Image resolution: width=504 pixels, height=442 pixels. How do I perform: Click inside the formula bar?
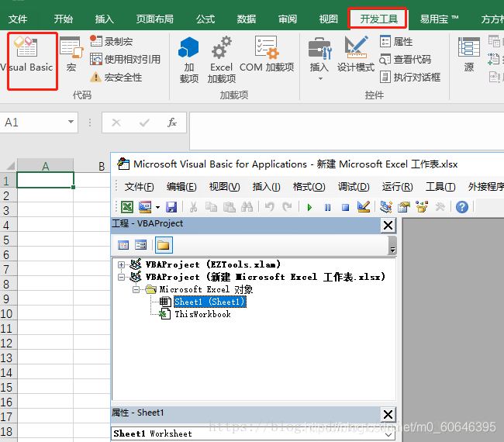tap(347, 130)
